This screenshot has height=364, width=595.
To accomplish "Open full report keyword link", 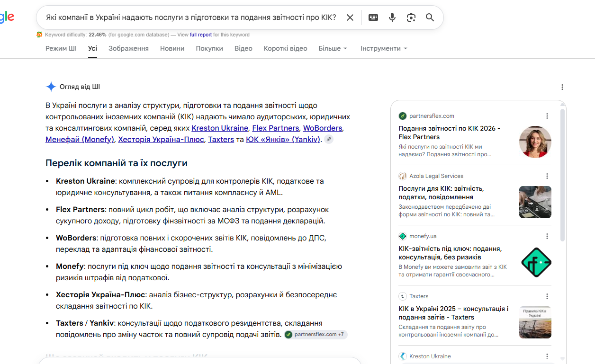I will (x=201, y=35).
